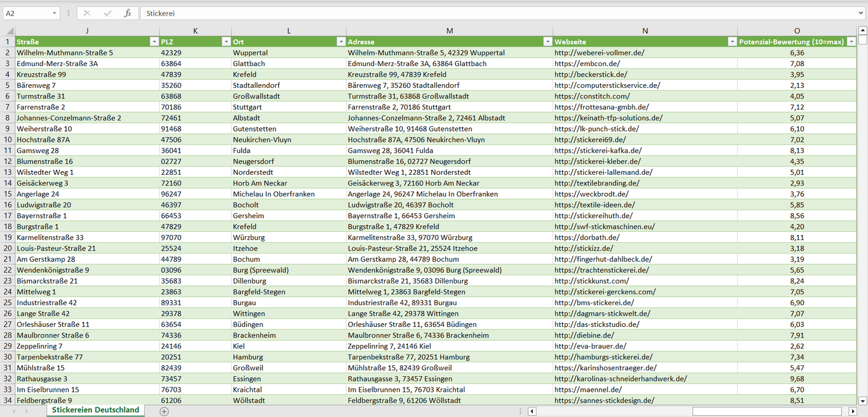This screenshot has width=868, height=417.
Task: Expand the formula bar with the chevron
Action: click(861, 13)
